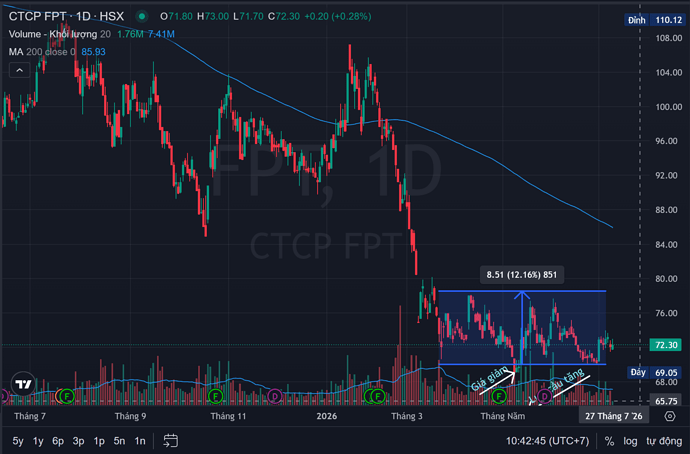Open chart settings gear icon

click(670, 416)
